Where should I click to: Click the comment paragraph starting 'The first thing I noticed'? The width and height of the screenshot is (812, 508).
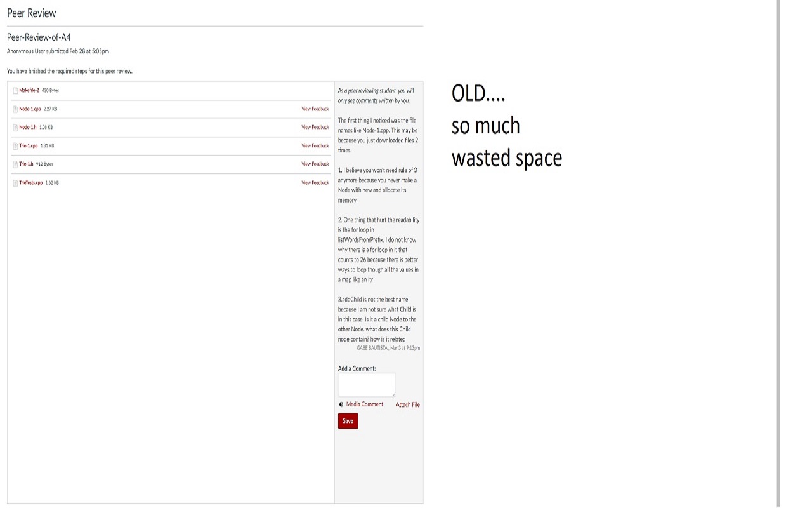[378, 135]
